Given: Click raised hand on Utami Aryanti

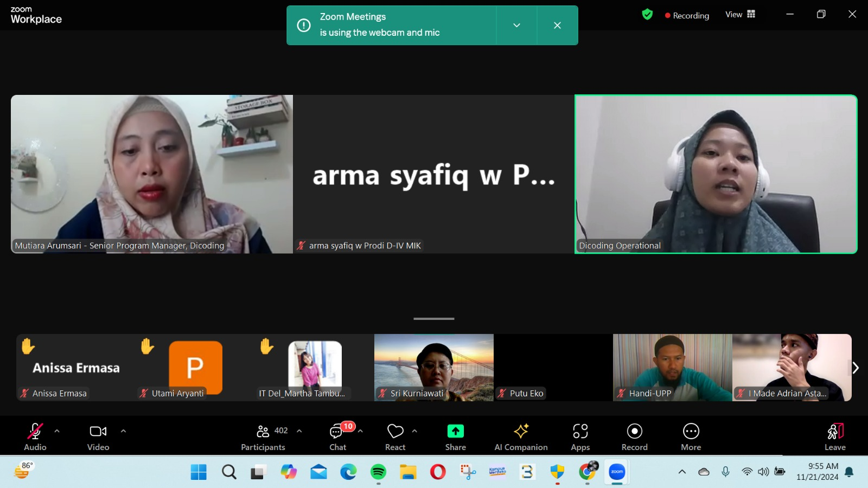Looking at the screenshot, I should 148,346.
